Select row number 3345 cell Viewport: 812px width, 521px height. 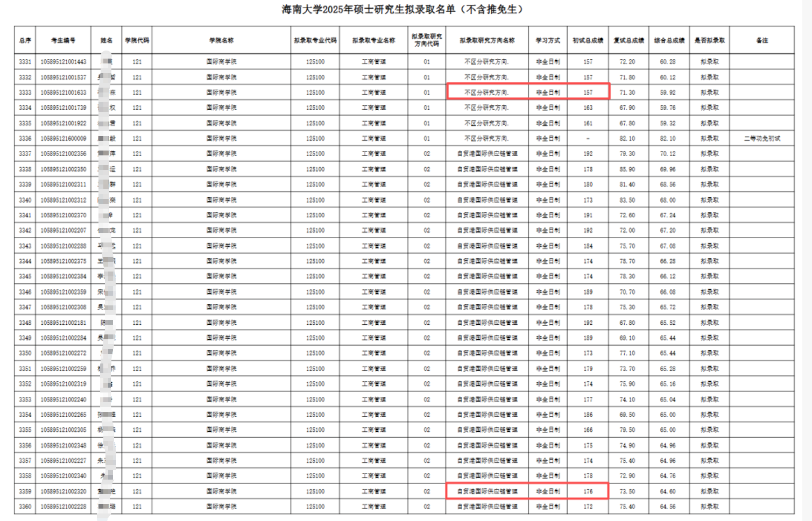tap(25, 276)
